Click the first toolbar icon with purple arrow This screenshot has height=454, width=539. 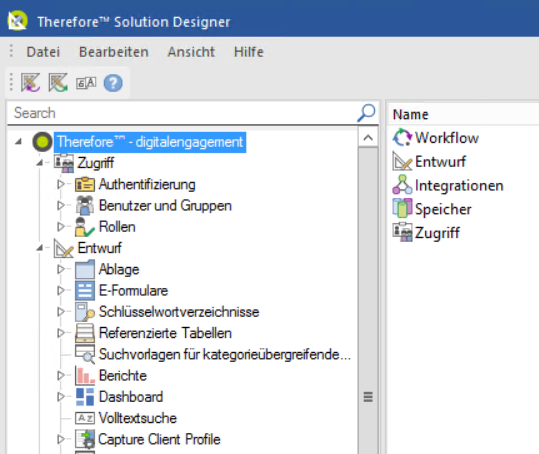point(31,82)
